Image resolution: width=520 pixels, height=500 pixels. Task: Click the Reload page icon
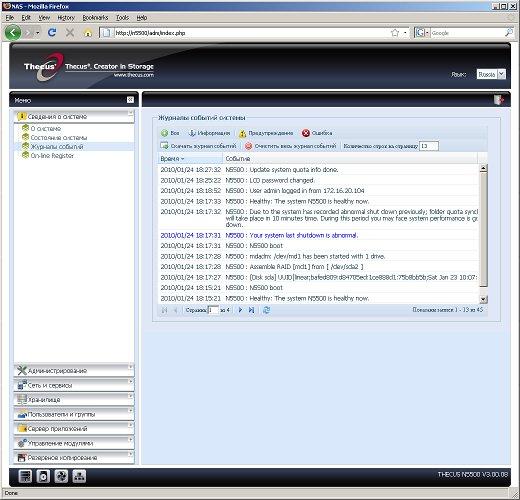(52, 33)
